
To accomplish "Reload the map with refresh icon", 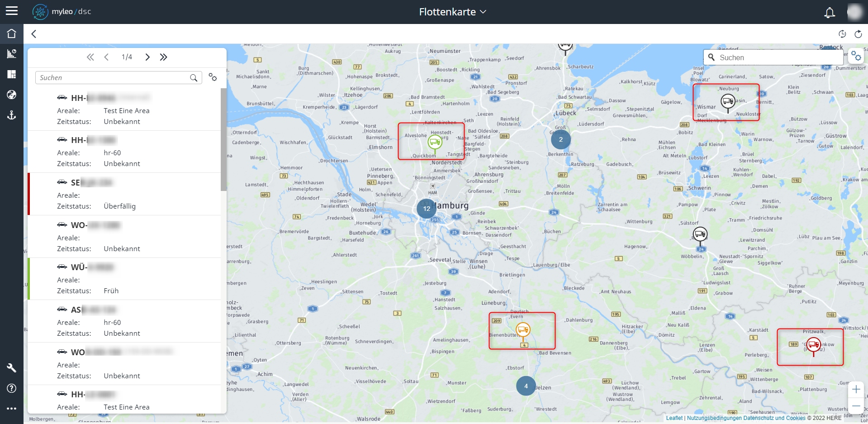I will (x=858, y=34).
